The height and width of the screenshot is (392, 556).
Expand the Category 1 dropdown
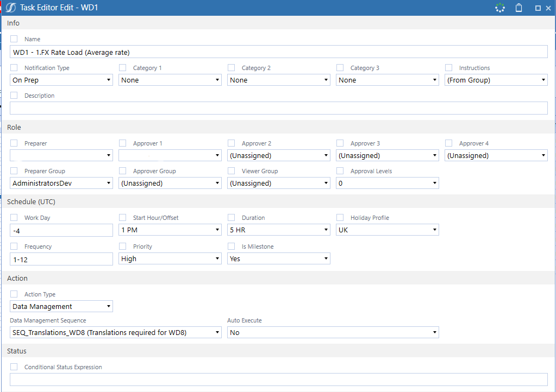170,79
